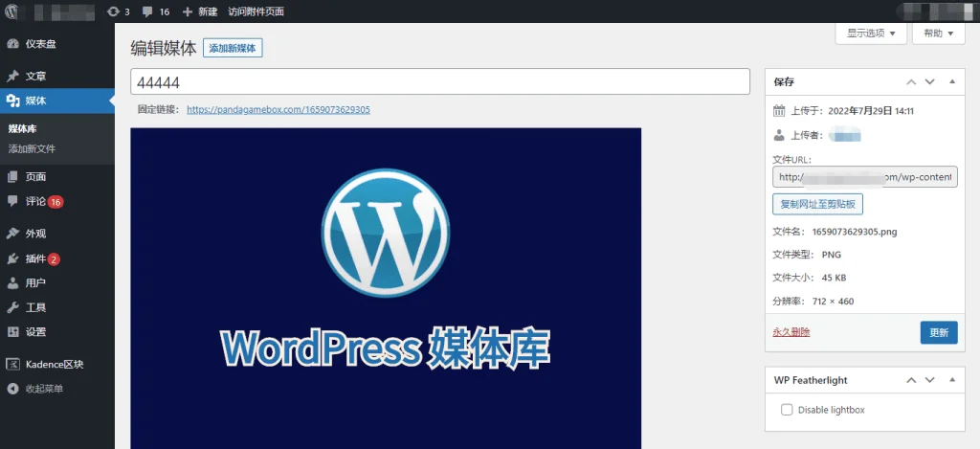This screenshot has width=980, height=449.
Task: Move the 保存 panel up
Action: coord(911,82)
